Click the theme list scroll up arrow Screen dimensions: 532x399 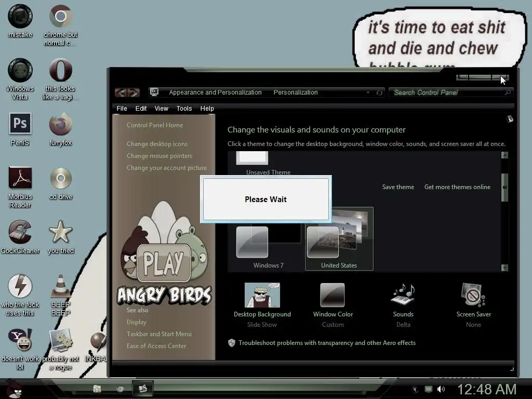pos(504,155)
